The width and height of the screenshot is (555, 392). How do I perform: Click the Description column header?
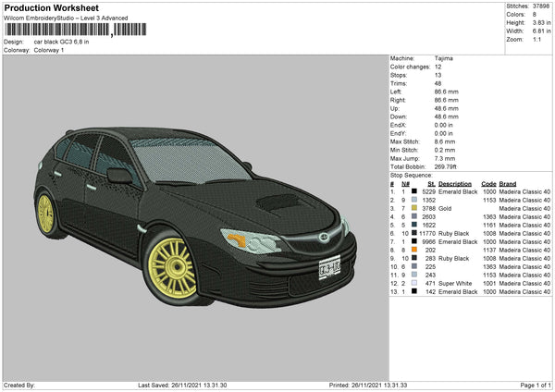(459, 183)
